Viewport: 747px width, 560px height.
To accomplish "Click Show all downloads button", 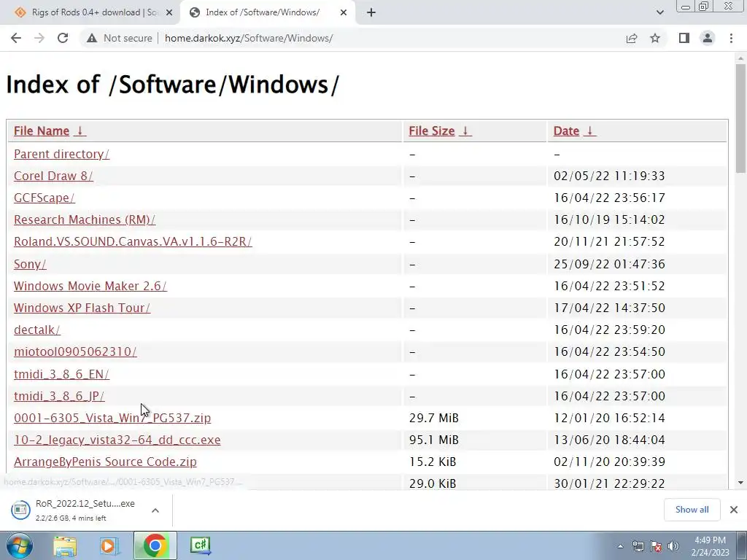I will pos(692,510).
